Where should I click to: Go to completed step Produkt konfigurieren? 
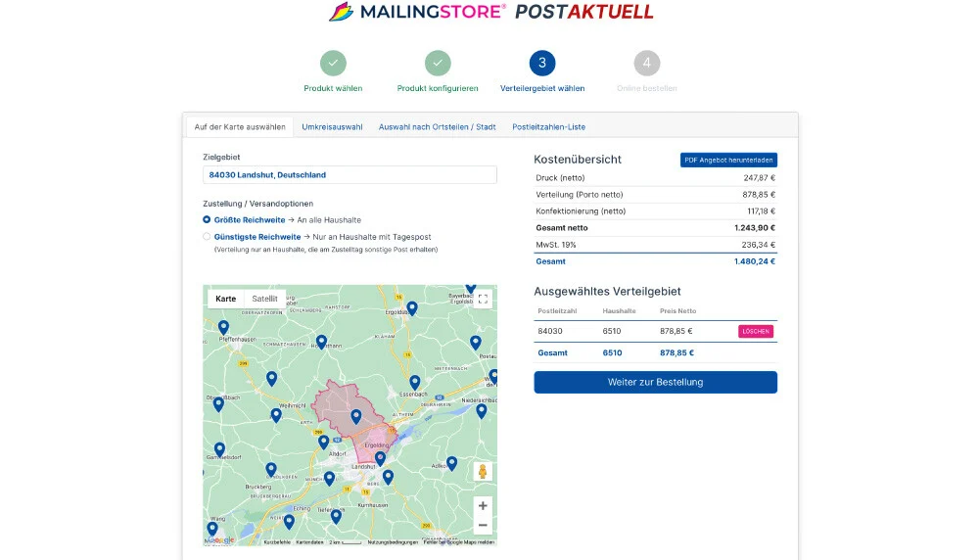coord(438,63)
